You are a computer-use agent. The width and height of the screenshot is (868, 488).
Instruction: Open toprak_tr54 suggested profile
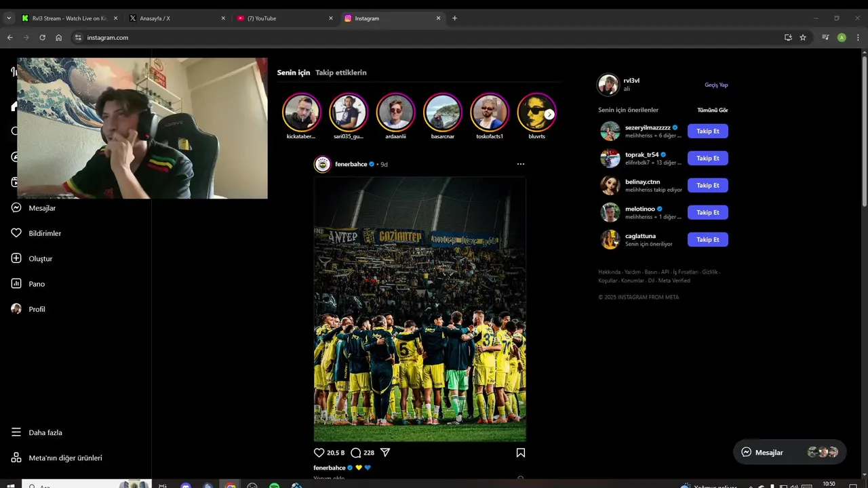pos(642,155)
